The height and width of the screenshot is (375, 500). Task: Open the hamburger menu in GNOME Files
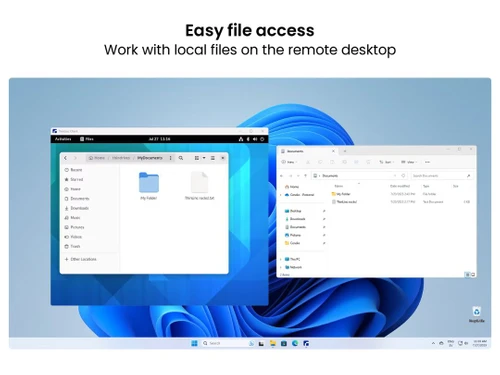[213, 158]
